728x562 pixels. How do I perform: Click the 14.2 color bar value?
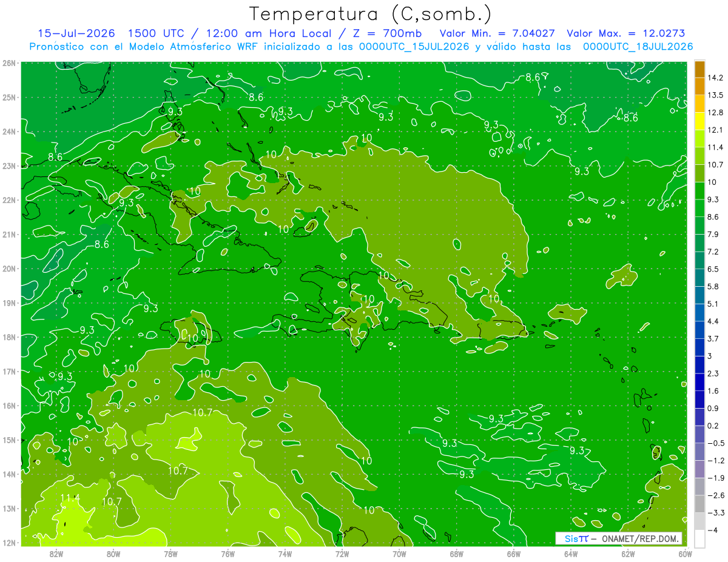(715, 78)
